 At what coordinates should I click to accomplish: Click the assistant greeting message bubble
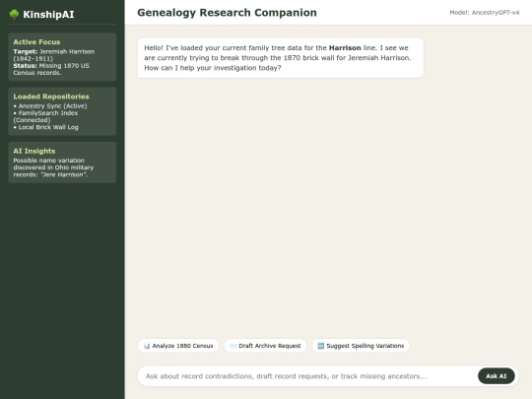pyautogui.click(x=280, y=58)
